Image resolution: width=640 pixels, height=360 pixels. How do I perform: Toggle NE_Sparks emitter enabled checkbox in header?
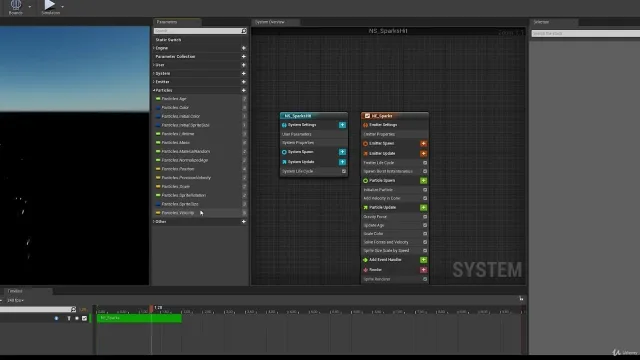(x=367, y=116)
